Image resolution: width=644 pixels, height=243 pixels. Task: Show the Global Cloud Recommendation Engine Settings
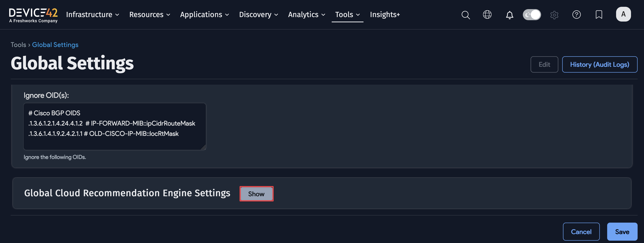(x=256, y=194)
